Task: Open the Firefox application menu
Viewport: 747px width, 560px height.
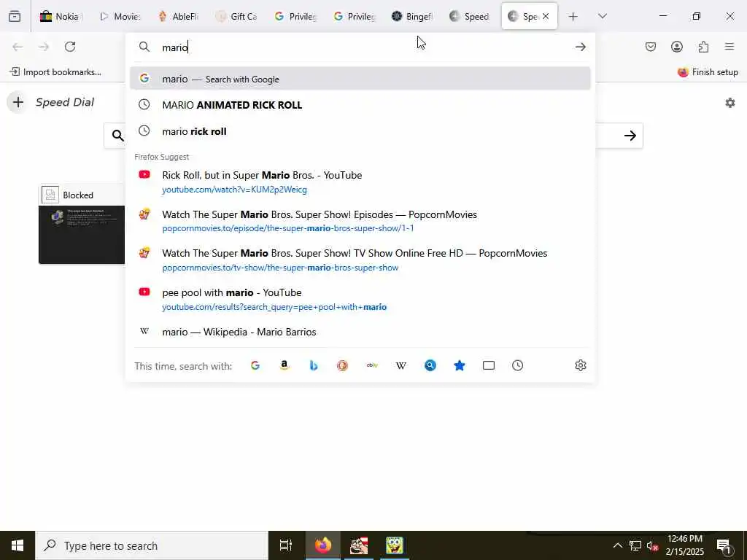Action: coord(729,47)
